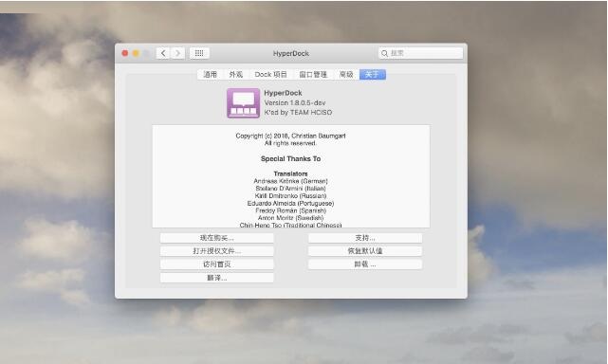Screen dimensions: 608x364
Task: Click the 卸载... button
Action: click(365, 264)
